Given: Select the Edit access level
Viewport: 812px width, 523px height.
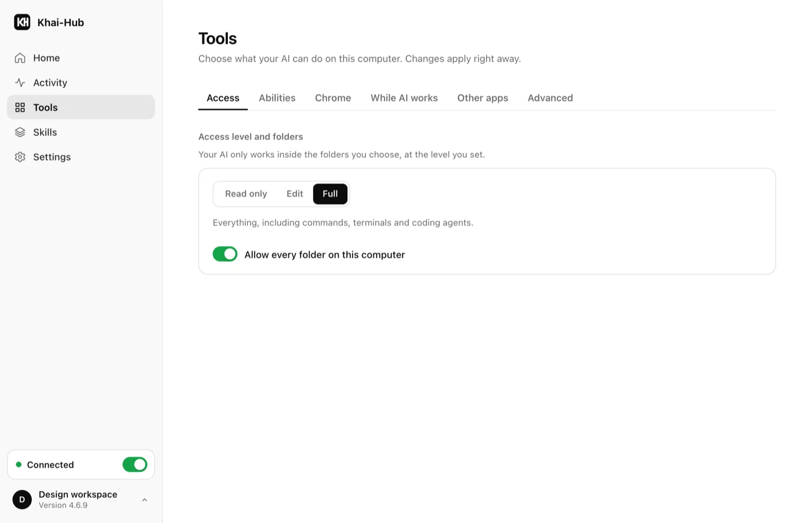Looking at the screenshot, I should tap(295, 194).
